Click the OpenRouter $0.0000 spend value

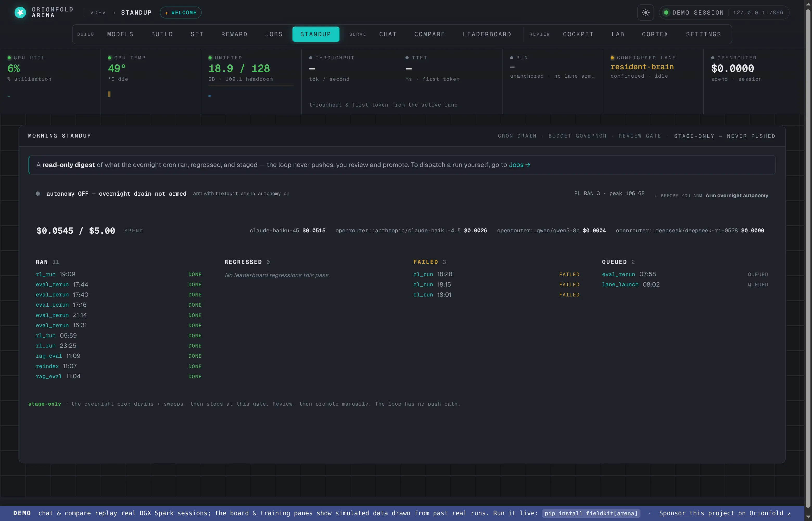[x=732, y=68]
